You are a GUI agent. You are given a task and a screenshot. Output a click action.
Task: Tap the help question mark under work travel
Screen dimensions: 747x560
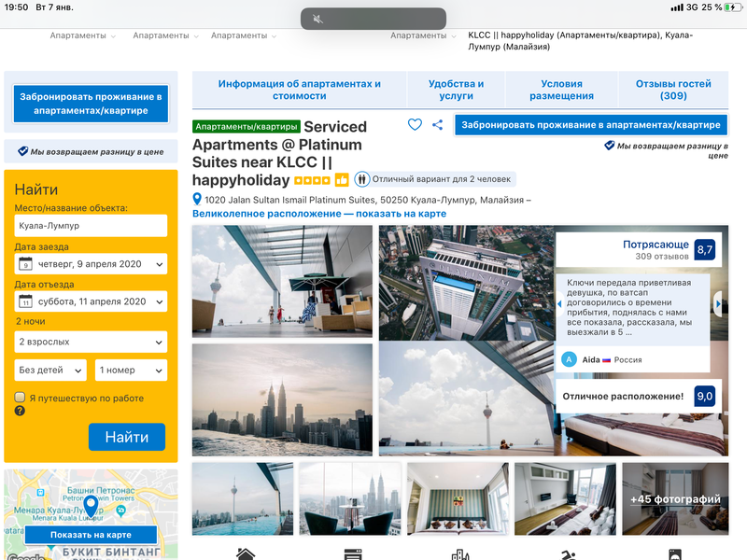pyautogui.click(x=20, y=411)
